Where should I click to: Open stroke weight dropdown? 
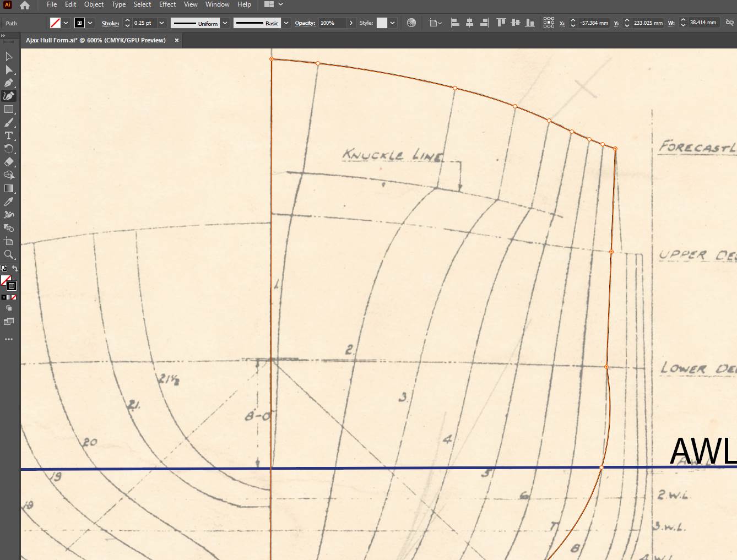coord(161,23)
